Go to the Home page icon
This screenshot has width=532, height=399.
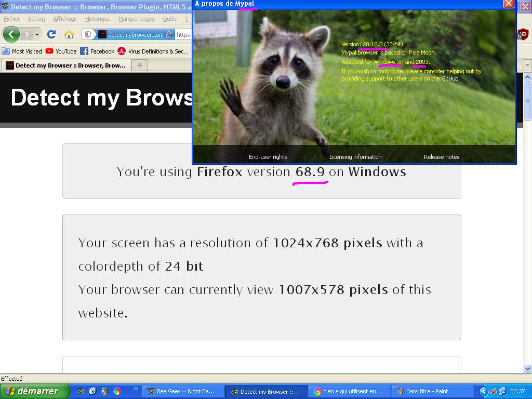pos(69,34)
